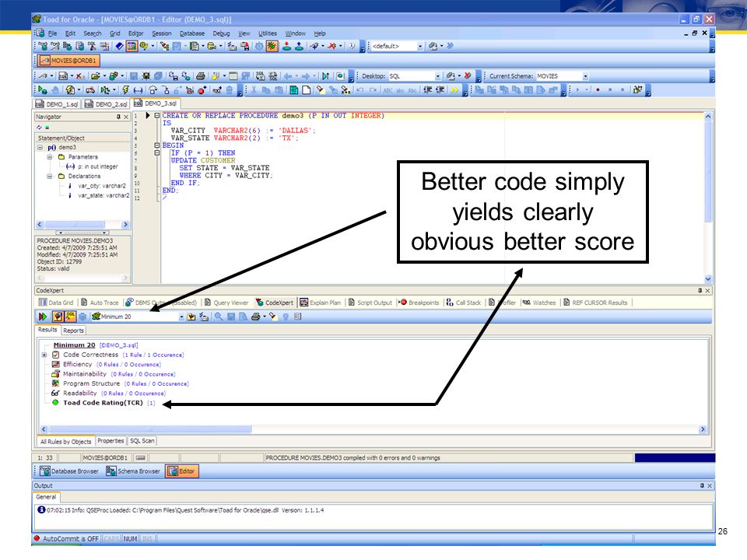Select 'p: in out integer' in Navigator
Image resolution: width=747 pixels, height=560 pixels.
[98, 166]
